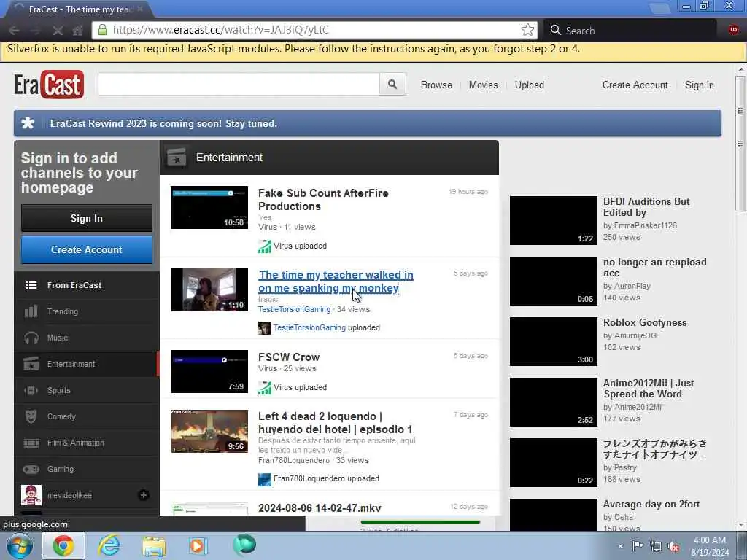Select Entertainment in sidebar

[86, 365]
